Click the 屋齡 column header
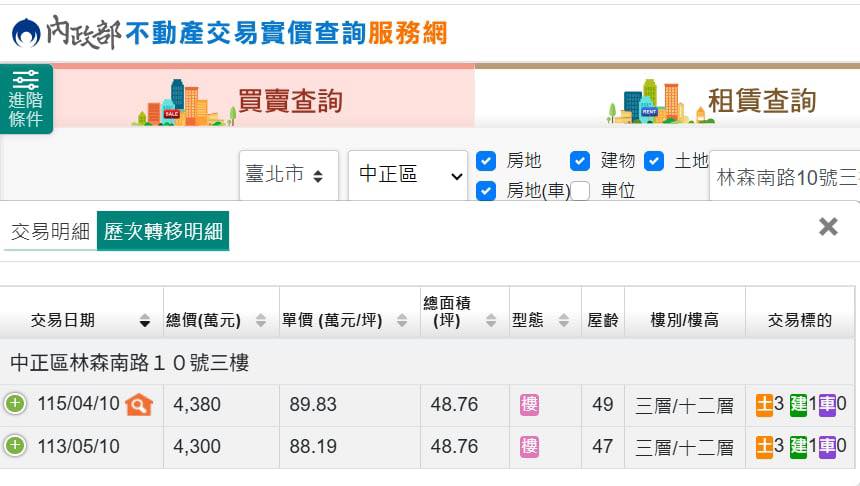 [x=602, y=320]
